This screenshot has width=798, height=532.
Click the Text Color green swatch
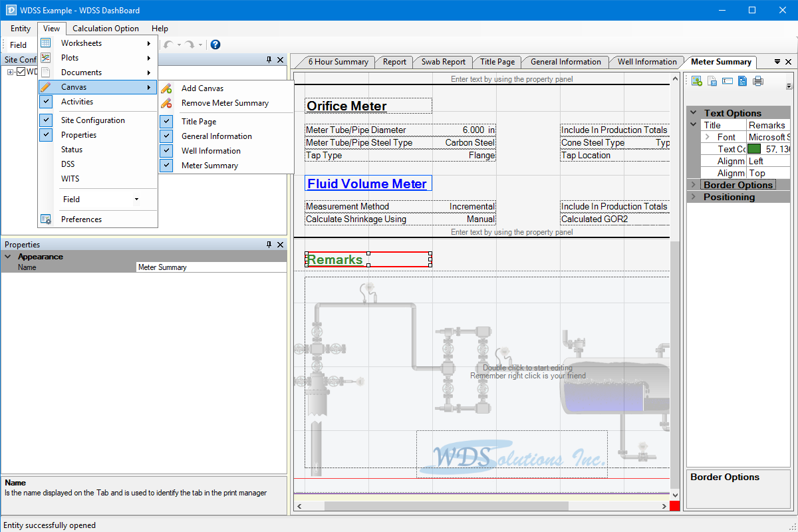(754, 149)
